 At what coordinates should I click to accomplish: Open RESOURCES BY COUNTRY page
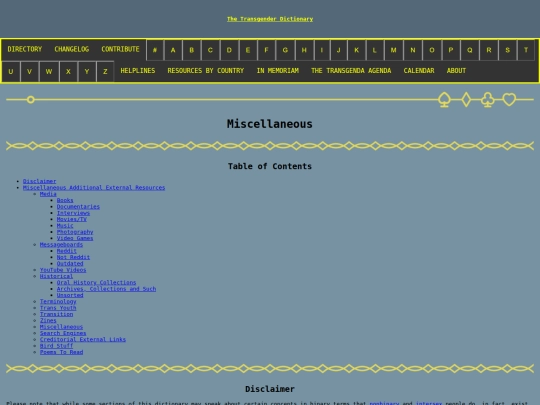point(206,71)
